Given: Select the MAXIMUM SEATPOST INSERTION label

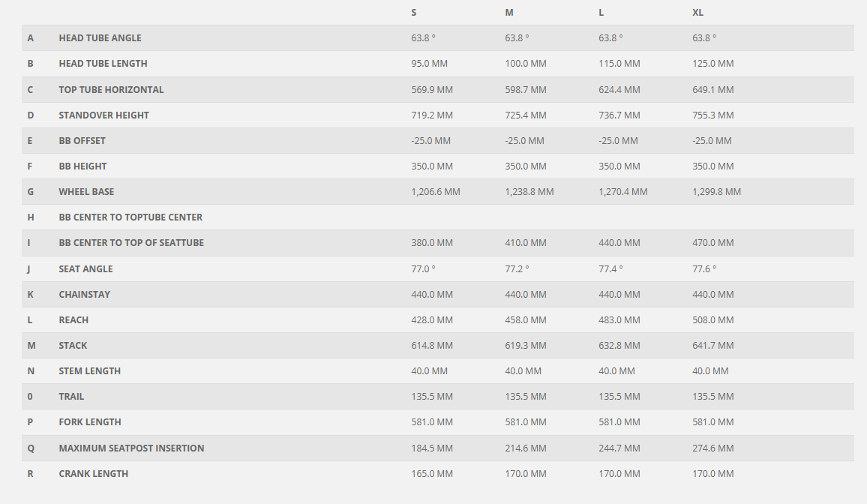Looking at the screenshot, I should point(131,448).
